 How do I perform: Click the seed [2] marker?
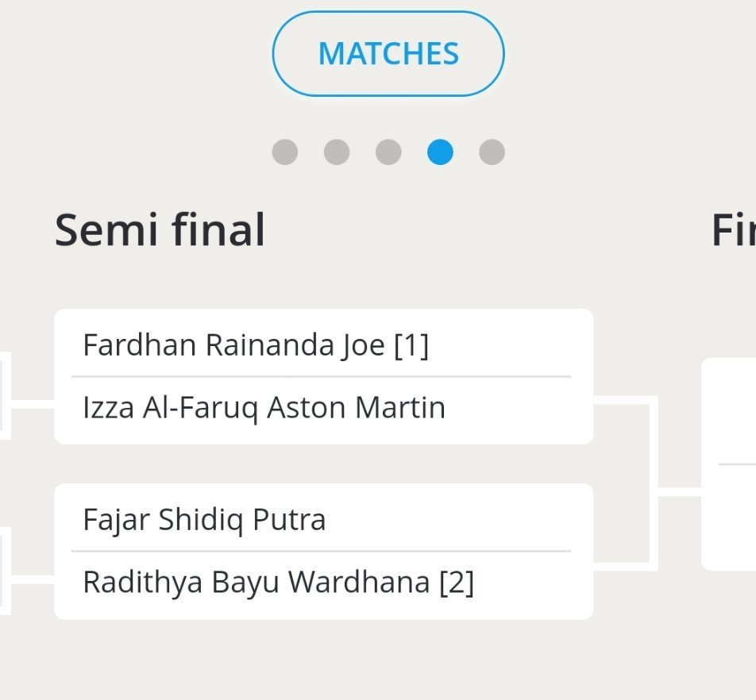click(x=457, y=583)
